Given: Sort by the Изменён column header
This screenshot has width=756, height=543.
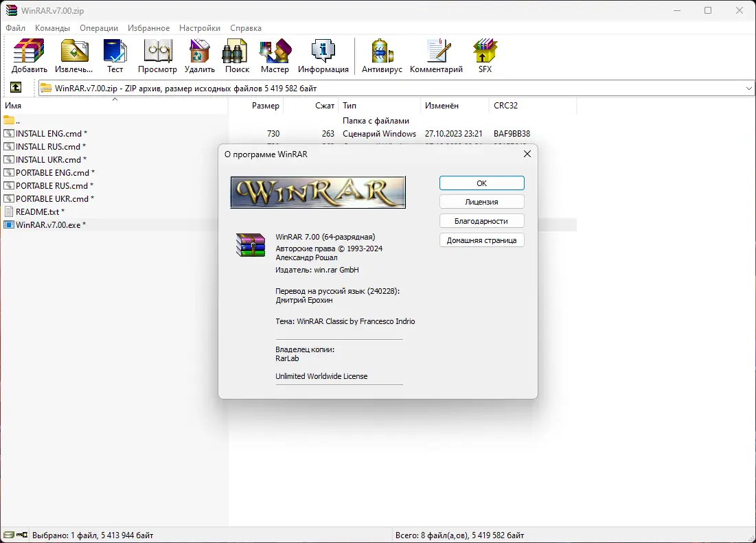Looking at the screenshot, I should [455, 106].
